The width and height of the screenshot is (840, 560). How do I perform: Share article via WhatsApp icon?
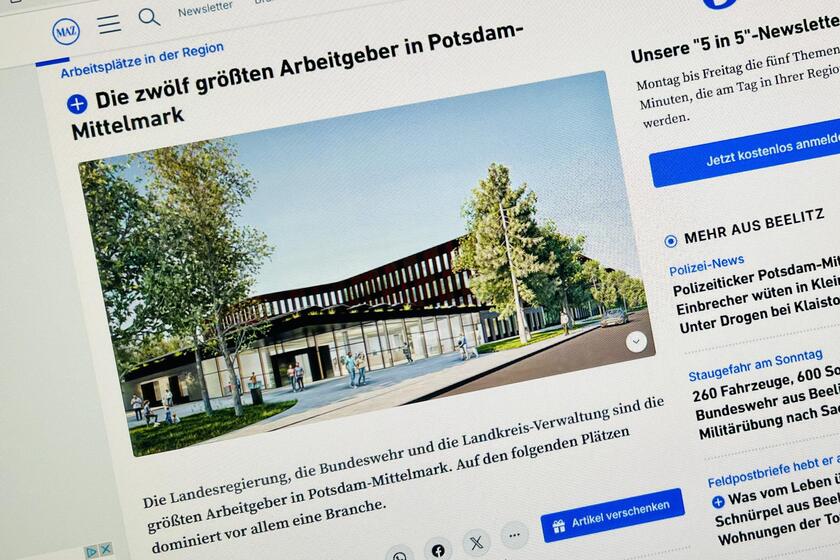click(399, 555)
